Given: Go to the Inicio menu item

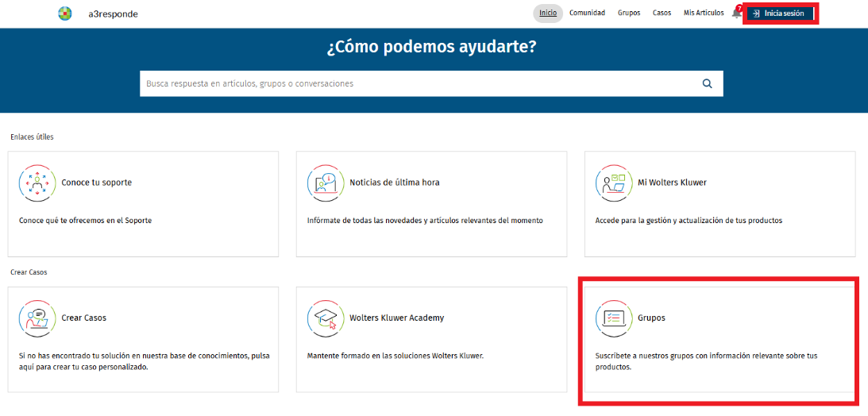Looking at the screenshot, I should (x=548, y=13).
